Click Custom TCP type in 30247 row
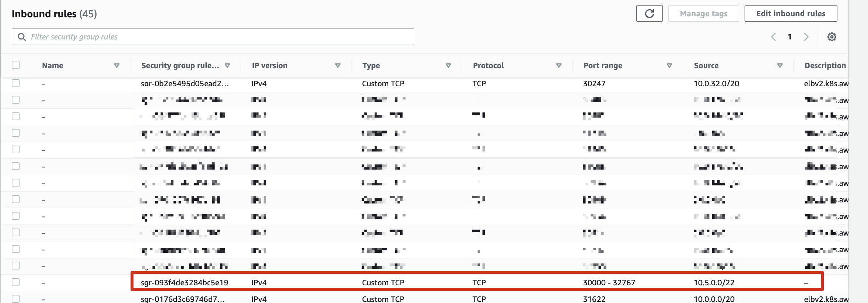This screenshot has height=303, width=868. click(383, 84)
